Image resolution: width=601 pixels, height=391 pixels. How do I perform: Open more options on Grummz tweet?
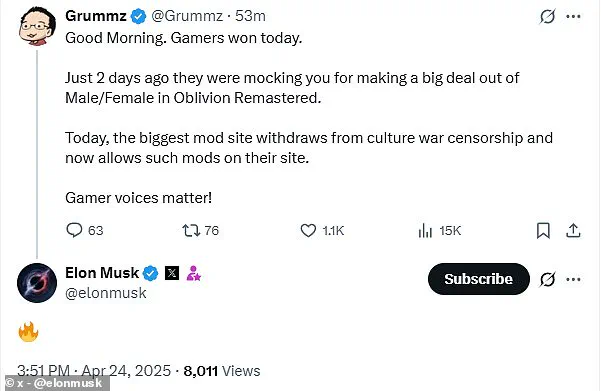tap(573, 16)
